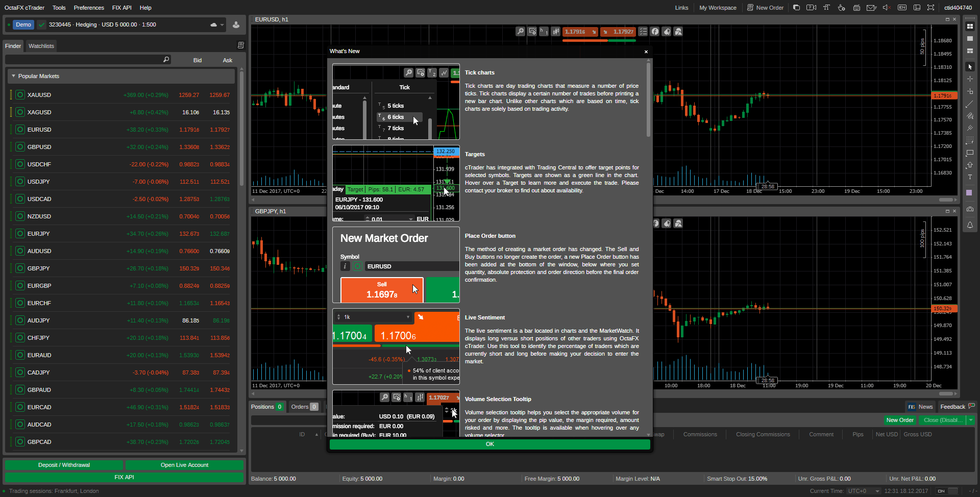Switch to the Orders tab
Viewport: 980px width, 497px height.
click(x=304, y=407)
